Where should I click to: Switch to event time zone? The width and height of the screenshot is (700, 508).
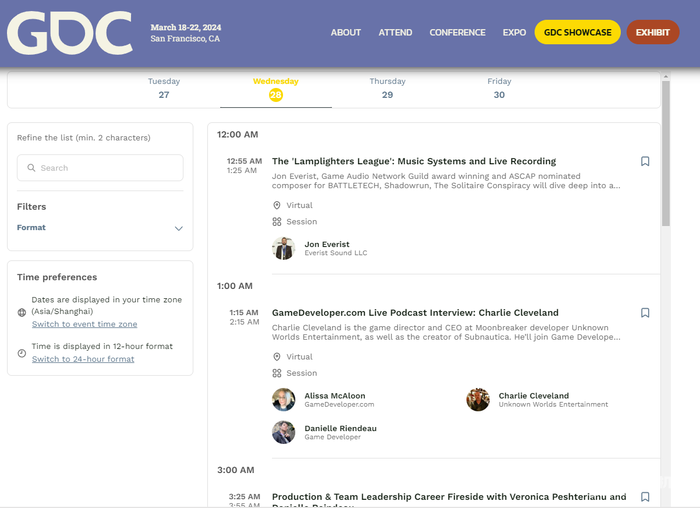[x=84, y=324]
